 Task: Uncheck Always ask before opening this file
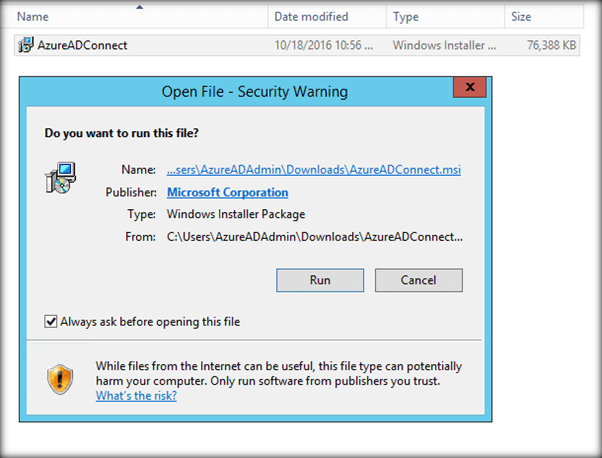tap(51, 322)
